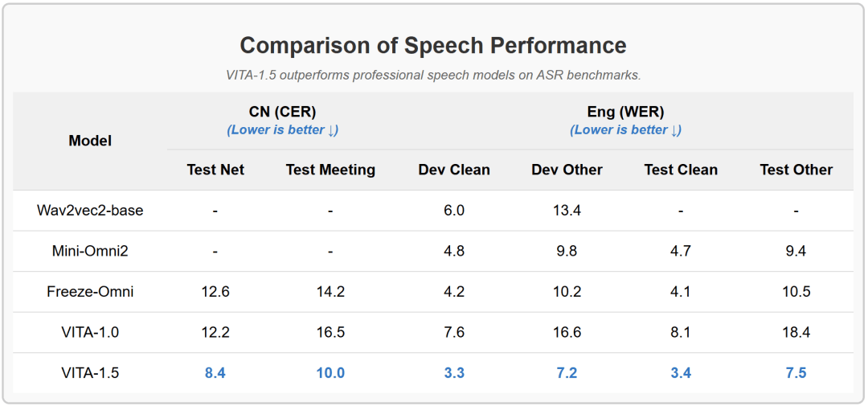Click the Test Other column header
This screenshot has width=868, height=406.
pyautogui.click(x=796, y=170)
